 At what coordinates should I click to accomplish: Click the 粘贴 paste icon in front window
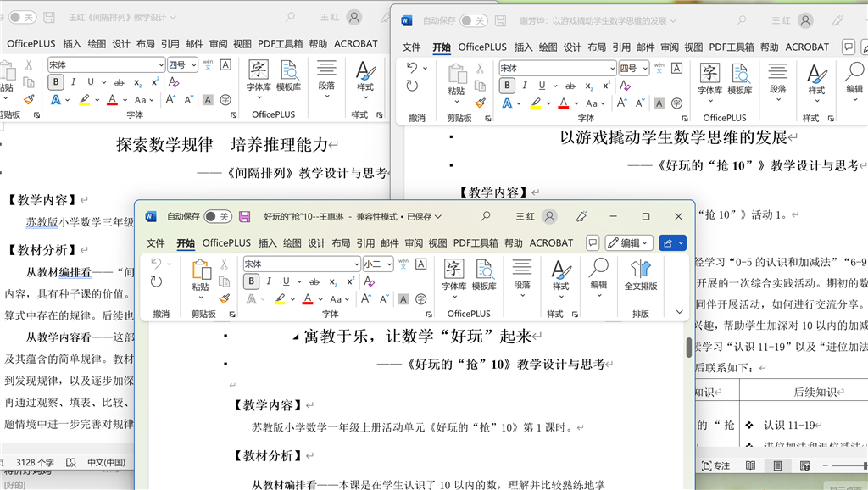click(x=200, y=269)
